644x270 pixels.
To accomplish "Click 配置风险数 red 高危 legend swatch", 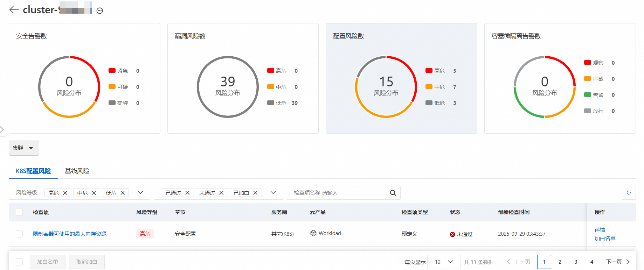I will point(429,71).
